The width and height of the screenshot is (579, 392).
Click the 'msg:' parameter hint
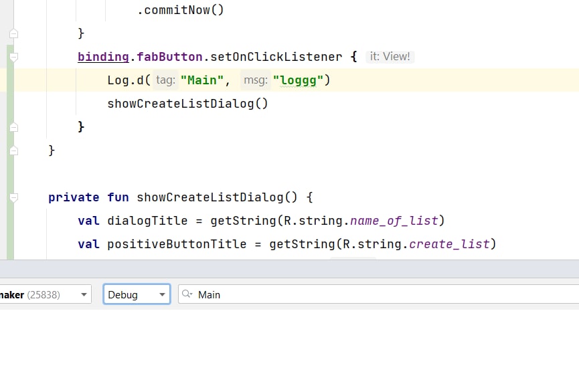click(256, 80)
